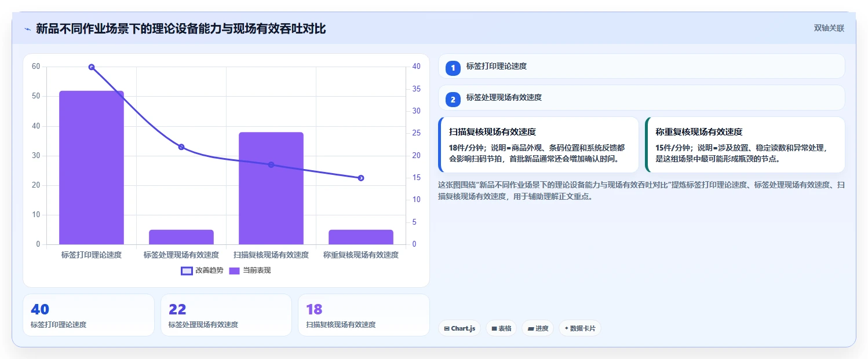Click x-axis label 标签打印理论速度
This screenshot has width=868, height=359.
click(92, 255)
